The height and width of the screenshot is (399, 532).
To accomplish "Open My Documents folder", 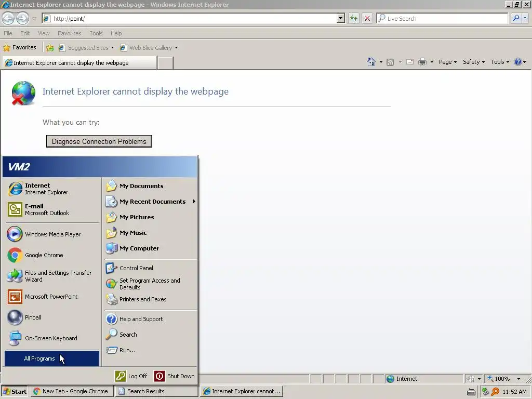I will click(150, 186).
